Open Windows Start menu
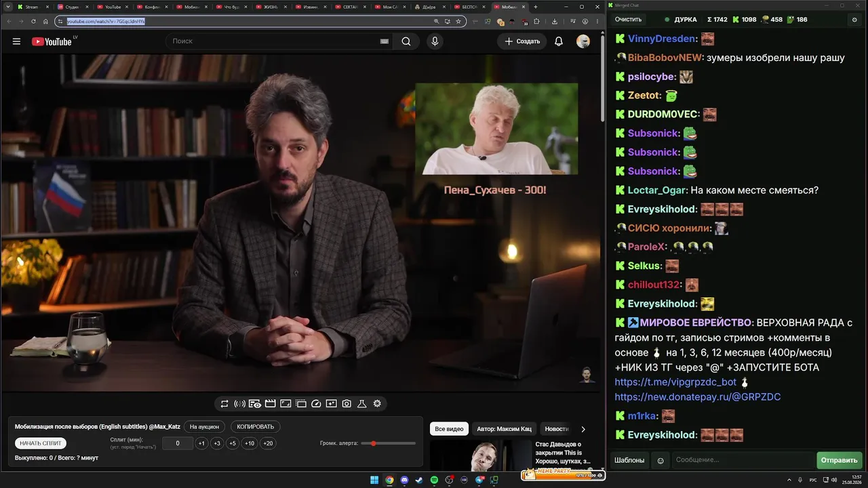868x488 pixels. coord(374,480)
